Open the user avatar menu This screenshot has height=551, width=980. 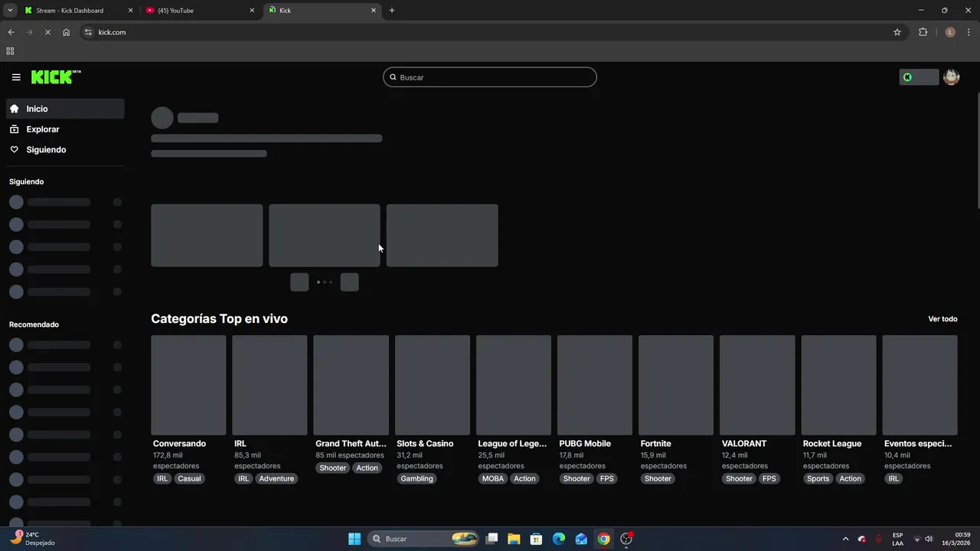[951, 77]
